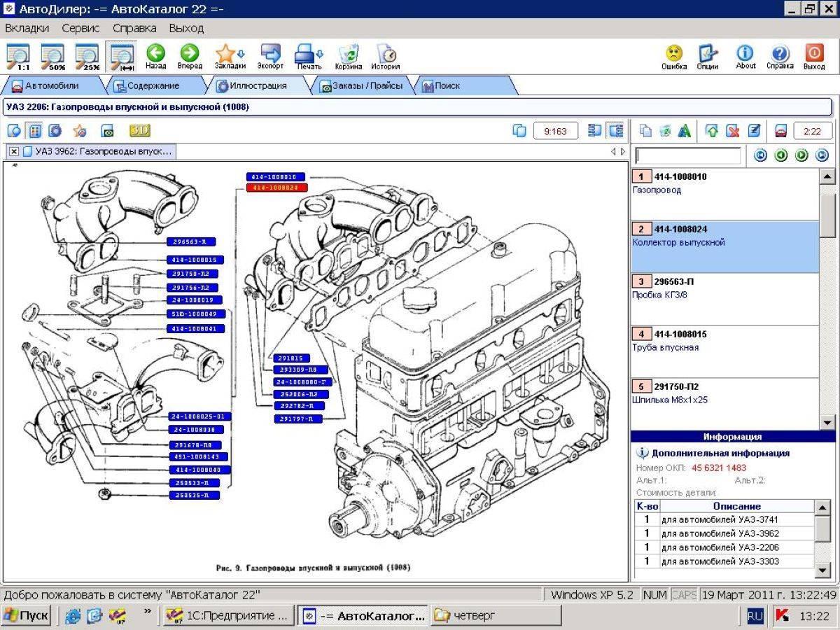Open the Корзина basket
The height and width of the screenshot is (630, 840).
click(348, 57)
